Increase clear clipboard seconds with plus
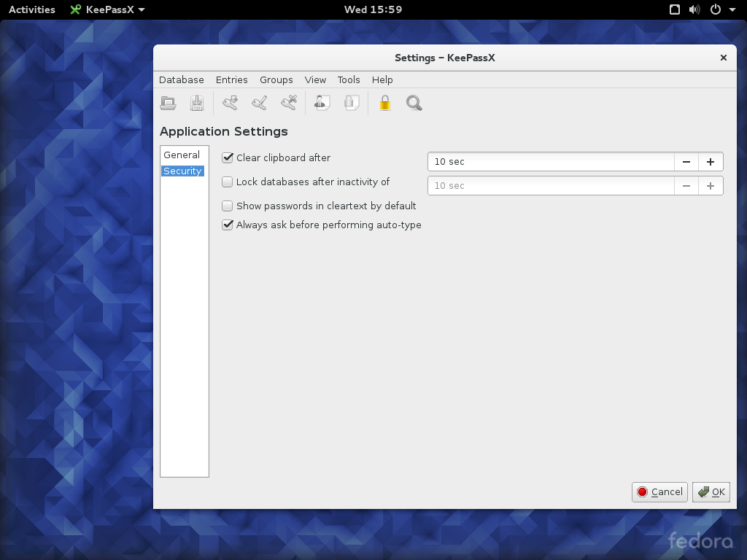This screenshot has width=747, height=560. [x=711, y=162]
